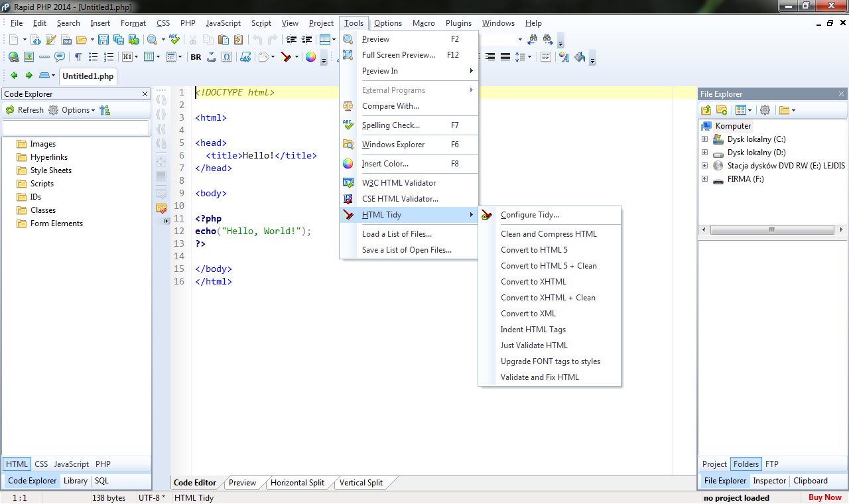The image size is (849, 504).
Task: Click the Code Explorer sort icon
Action: (x=105, y=110)
